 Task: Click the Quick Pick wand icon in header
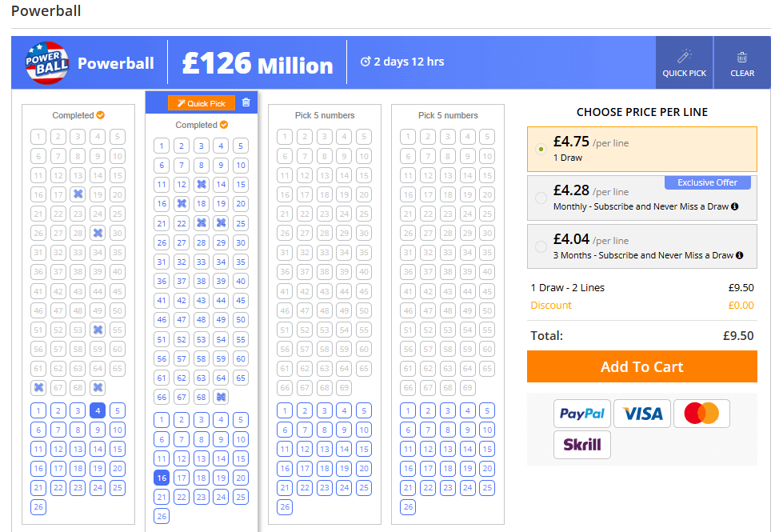click(684, 56)
